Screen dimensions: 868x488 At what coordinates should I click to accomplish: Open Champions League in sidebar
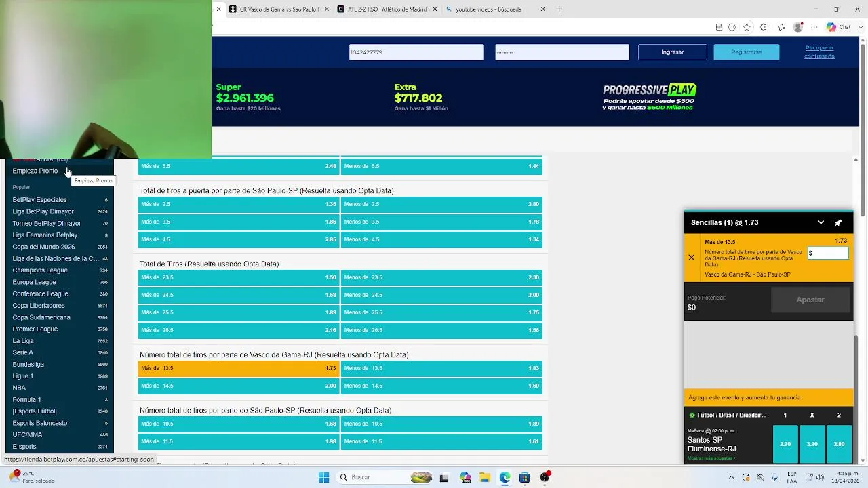coord(40,270)
